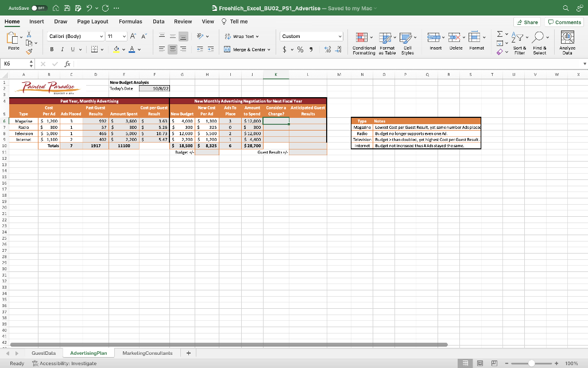The image size is (588, 368).
Task: Open the Formulas ribbon tab
Action: pyautogui.click(x=130, y=21)
